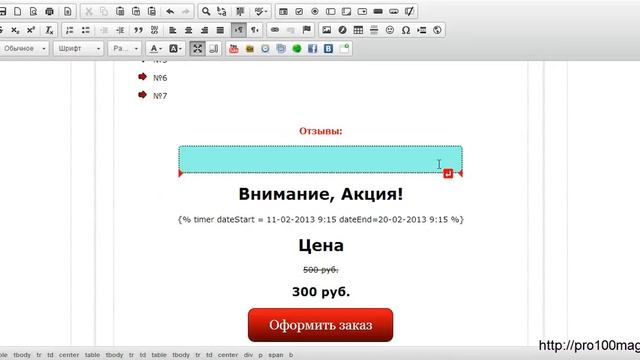Insert a page break
Image resolution: width=640 pixels, height=360 pixels.
(x=422, y=30)
